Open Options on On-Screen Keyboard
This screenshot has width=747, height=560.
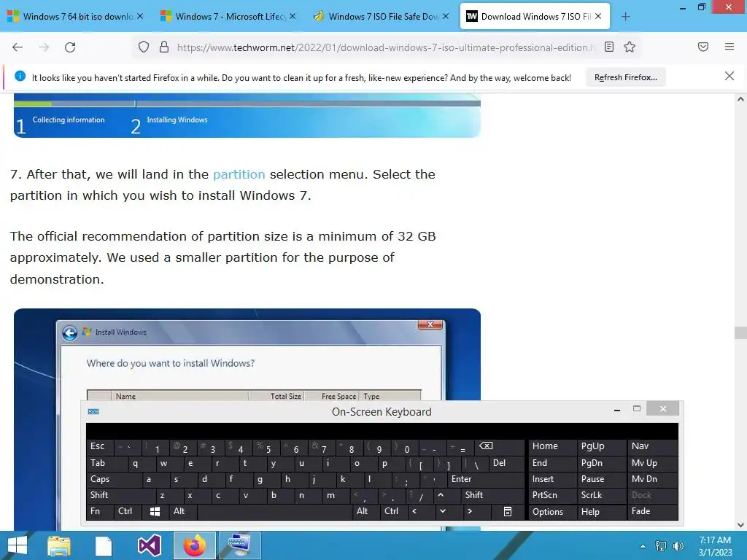553,511
